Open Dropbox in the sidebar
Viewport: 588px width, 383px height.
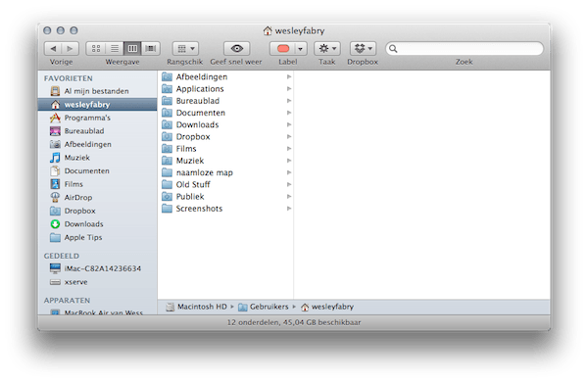[x=97, y=211]
